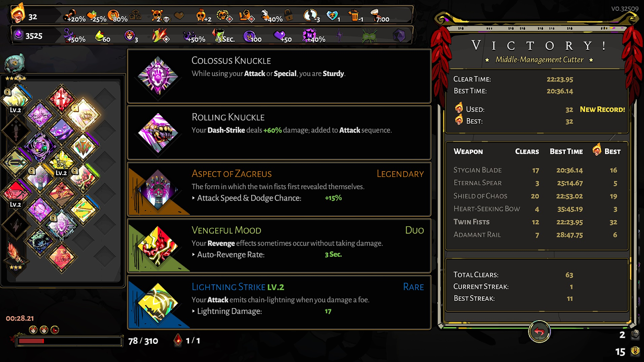Click the timer icon showing 7:00

pos(375,15)
